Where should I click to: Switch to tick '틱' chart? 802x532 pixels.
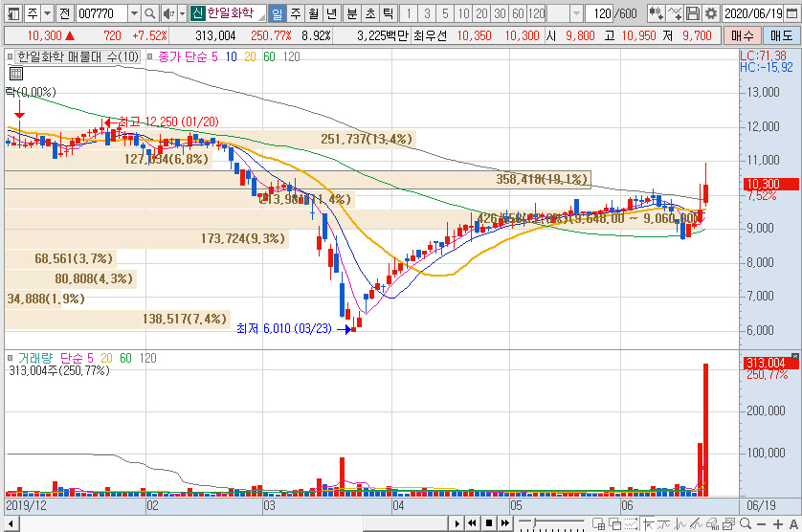[x=389, y=13]
